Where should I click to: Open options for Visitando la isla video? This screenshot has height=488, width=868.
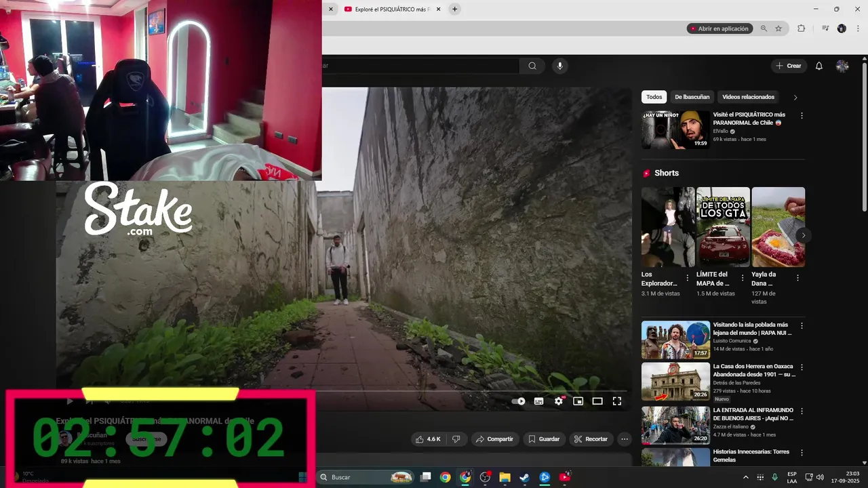pos(802,325)
